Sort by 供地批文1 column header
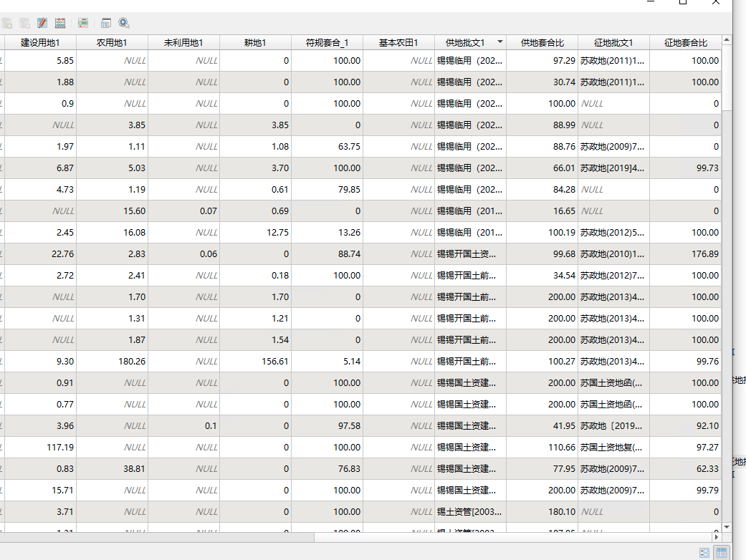This screenshot has width=746, height=560. coord(464,43)
